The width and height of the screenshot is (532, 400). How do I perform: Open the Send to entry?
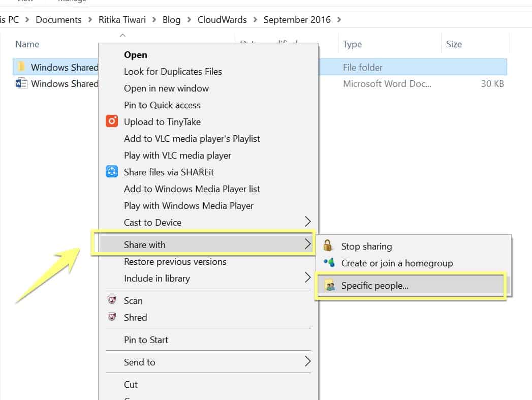pyautogui.click(x=208, y=362)
